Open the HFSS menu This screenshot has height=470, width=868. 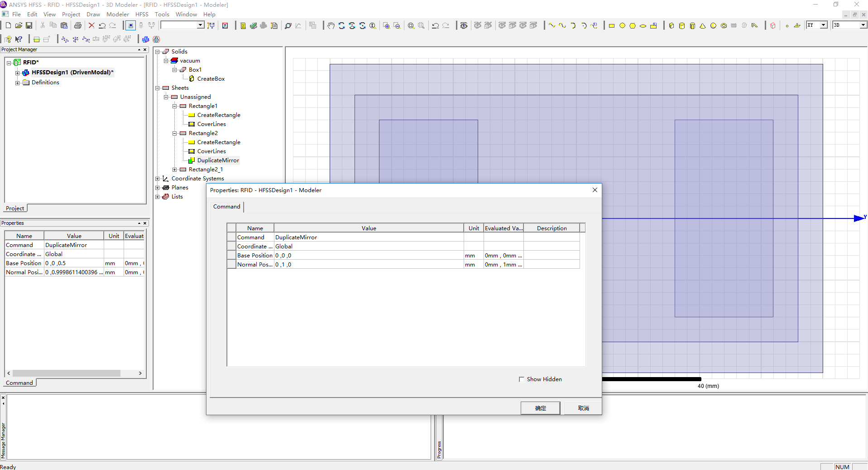(142, 15)
